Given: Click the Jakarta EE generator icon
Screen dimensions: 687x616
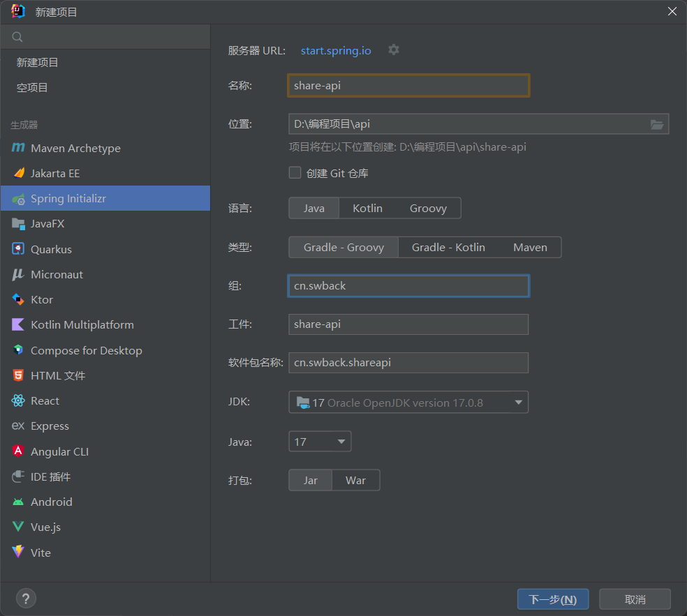Looking at the screenshot, I should pyautogui.click(x=18, y=173).
